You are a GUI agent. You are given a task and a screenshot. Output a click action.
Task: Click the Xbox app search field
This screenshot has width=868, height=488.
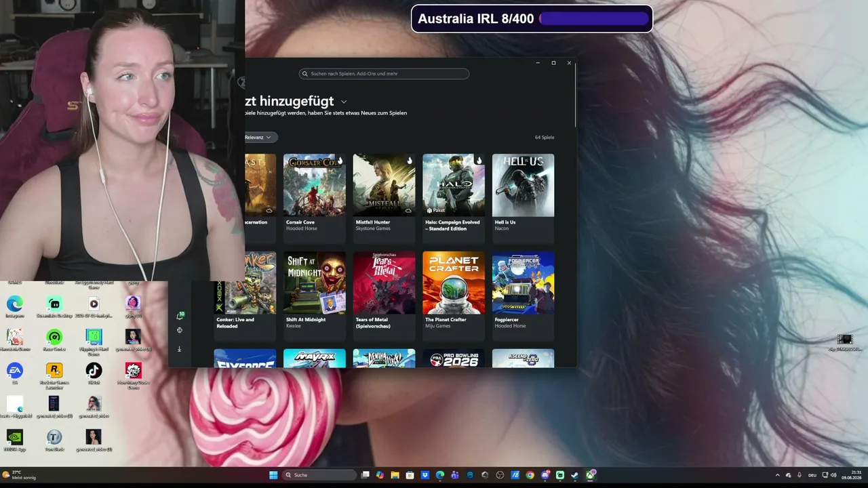pos(384,74)
